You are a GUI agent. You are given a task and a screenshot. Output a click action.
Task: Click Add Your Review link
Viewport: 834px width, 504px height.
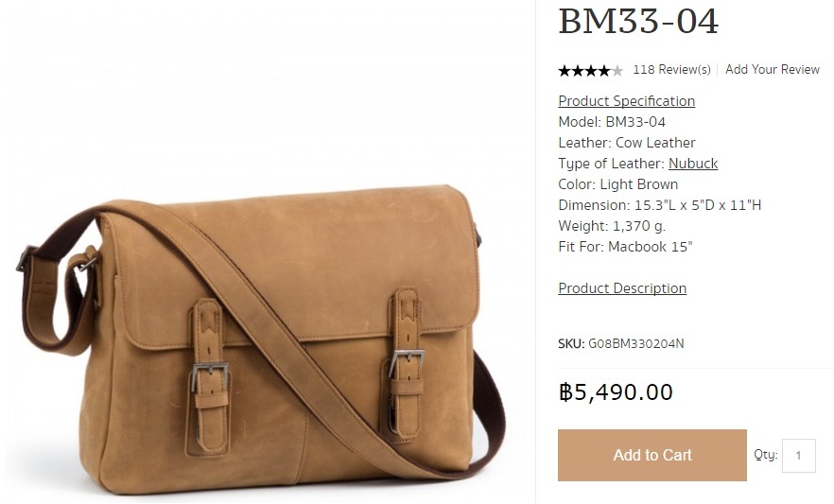coord(773,70)
